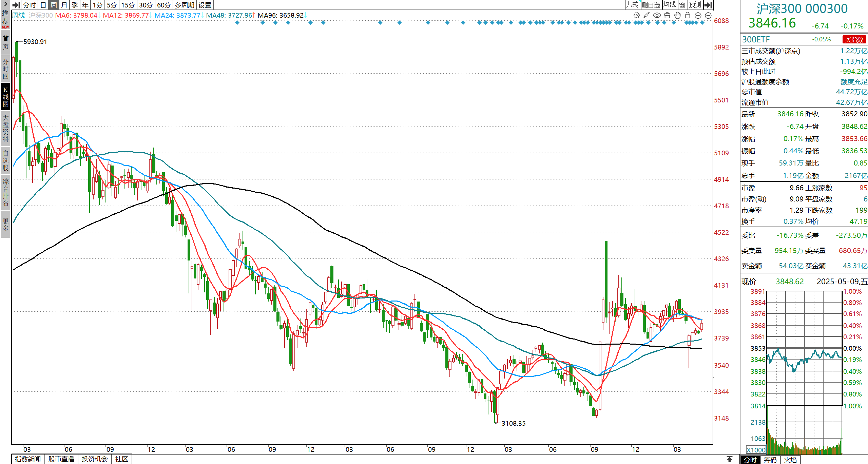
Task: Click MA12 indicator value label
Action: coord(126,15)
